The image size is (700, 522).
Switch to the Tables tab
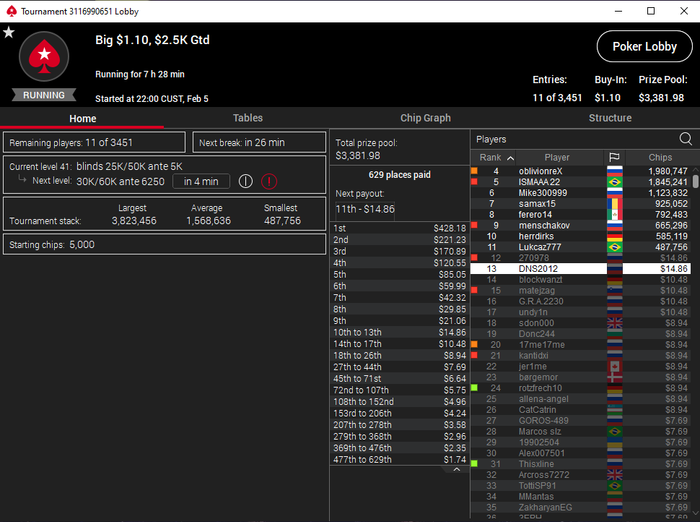[x=248, y=118]
